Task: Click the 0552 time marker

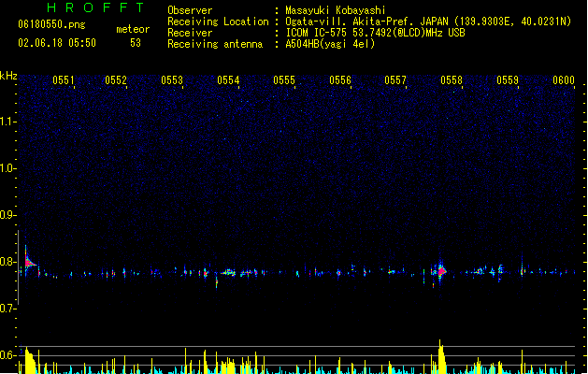Action: (116, 80)
